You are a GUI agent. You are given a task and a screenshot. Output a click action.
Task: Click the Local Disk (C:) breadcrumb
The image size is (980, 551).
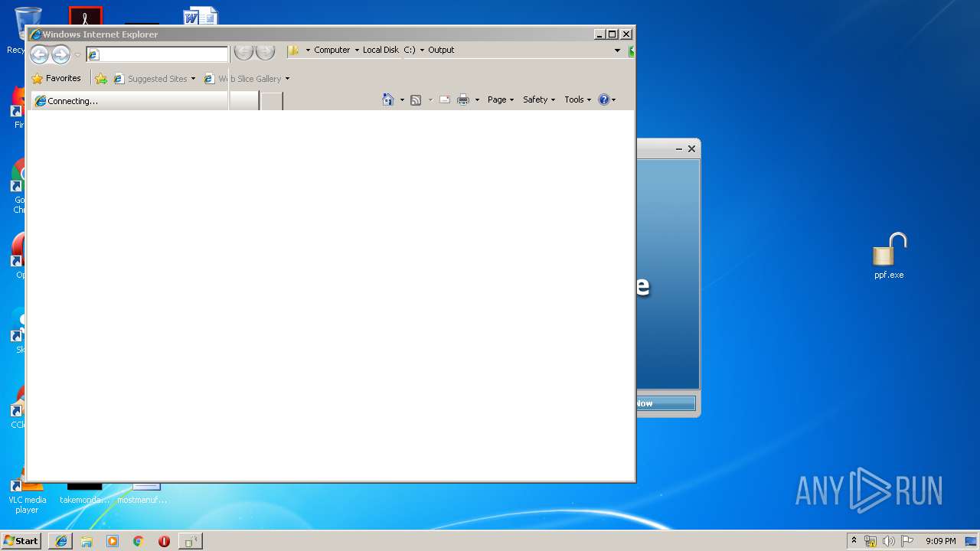pyautogui.click(x=389, y=50)
